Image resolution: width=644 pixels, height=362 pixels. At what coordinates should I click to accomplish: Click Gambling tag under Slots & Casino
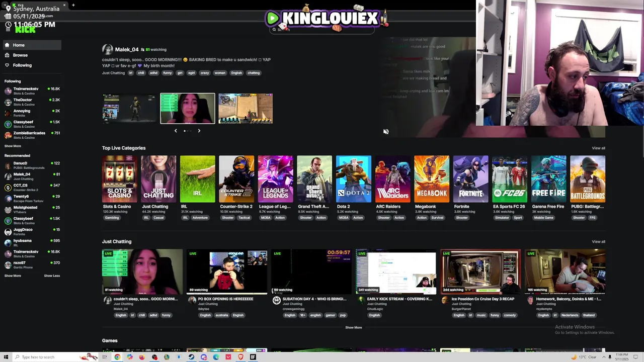pyautogui.click(x=112, y=218)
